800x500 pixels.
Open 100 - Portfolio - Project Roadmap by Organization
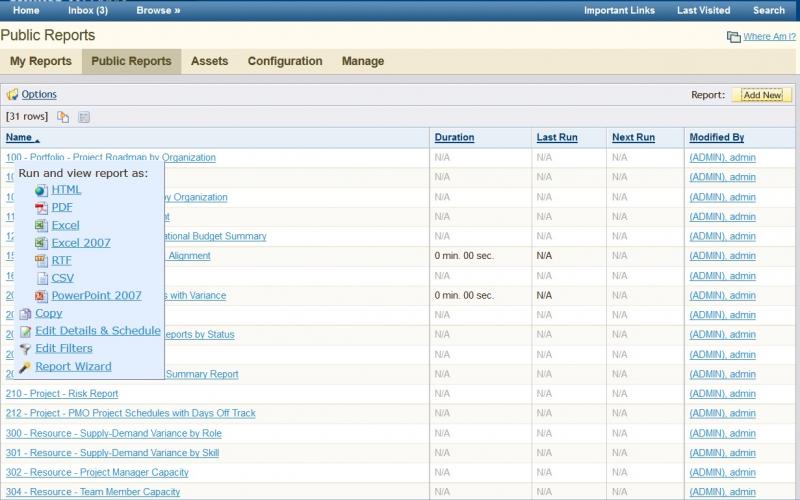pyautogui.click(x=111, y=157)
